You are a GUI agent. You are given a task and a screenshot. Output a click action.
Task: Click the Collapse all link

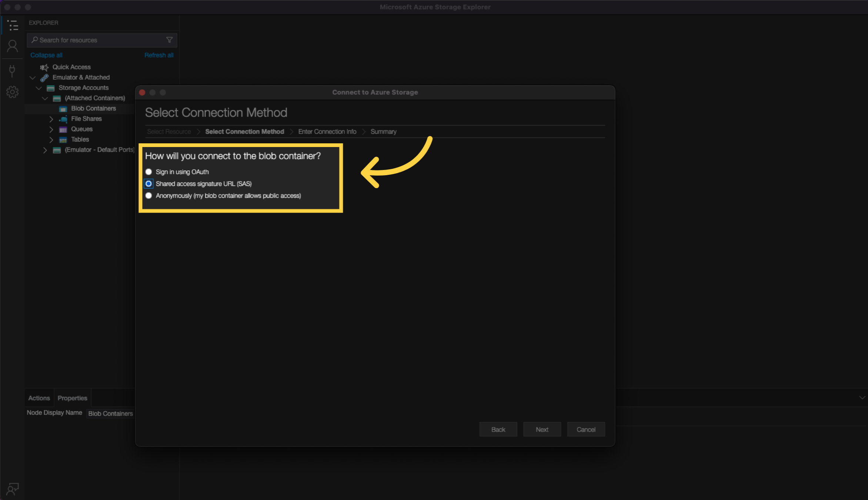46,55
